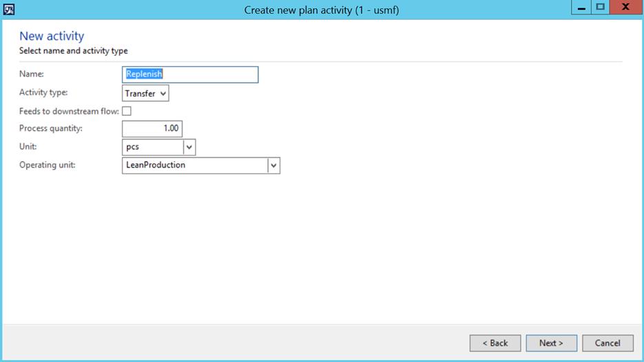Expand the Unit dropdown arrow

point(189,147)
